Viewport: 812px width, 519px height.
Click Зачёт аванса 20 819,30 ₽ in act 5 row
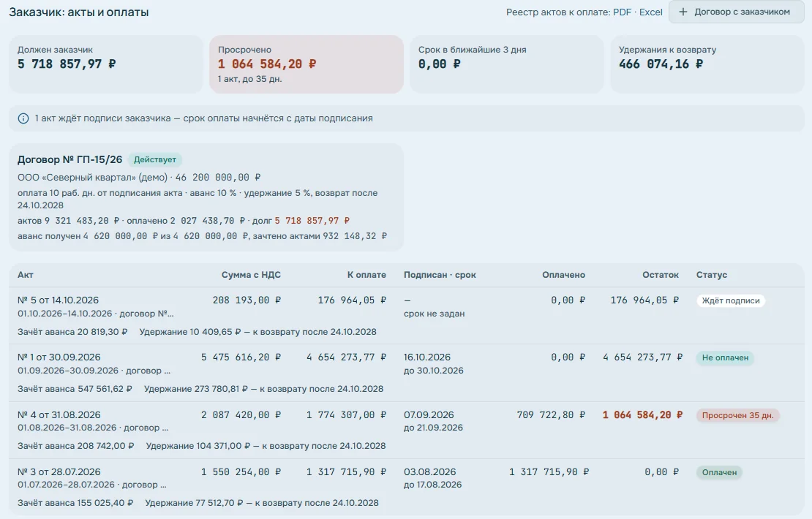pyautogui.click(x=72, y=332)
